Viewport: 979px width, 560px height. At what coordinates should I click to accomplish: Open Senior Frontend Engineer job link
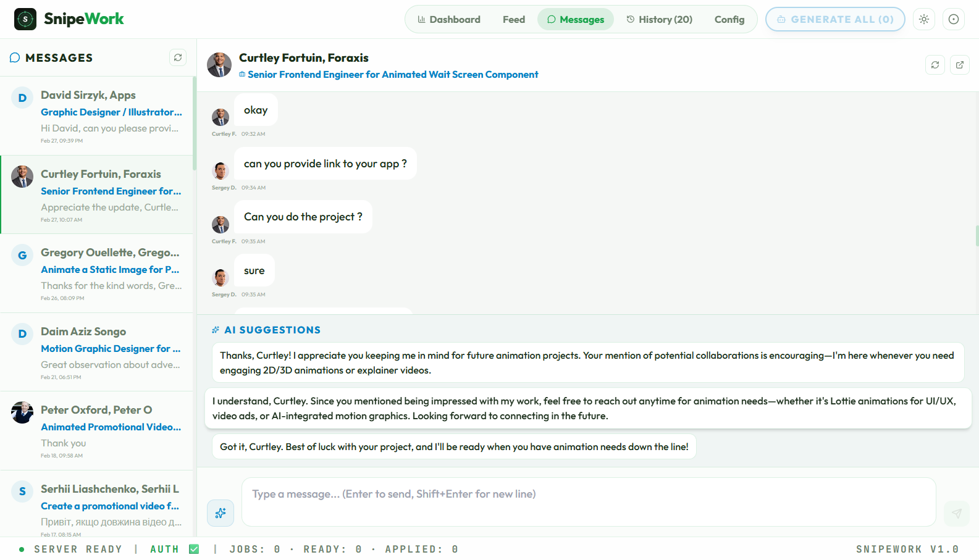[392, 75]
